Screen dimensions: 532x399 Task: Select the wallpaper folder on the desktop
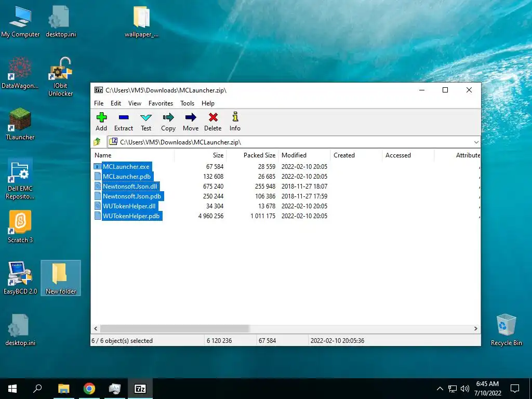pos(141,21)
